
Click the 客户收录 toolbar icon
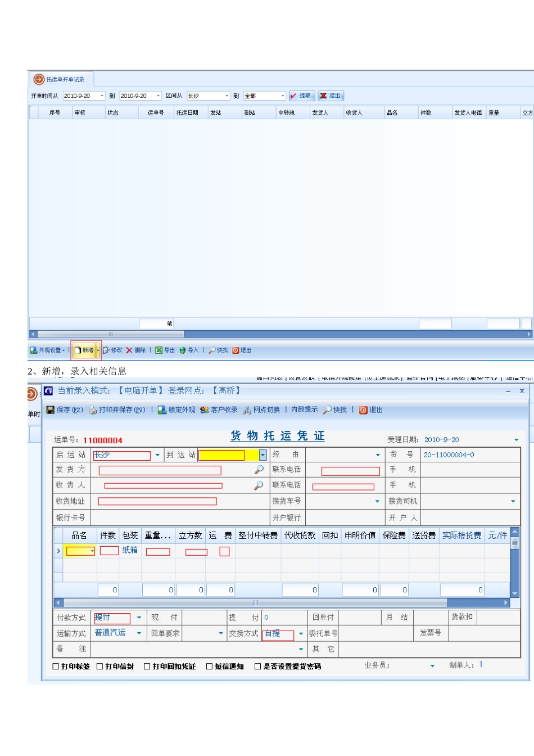point(205,410)
